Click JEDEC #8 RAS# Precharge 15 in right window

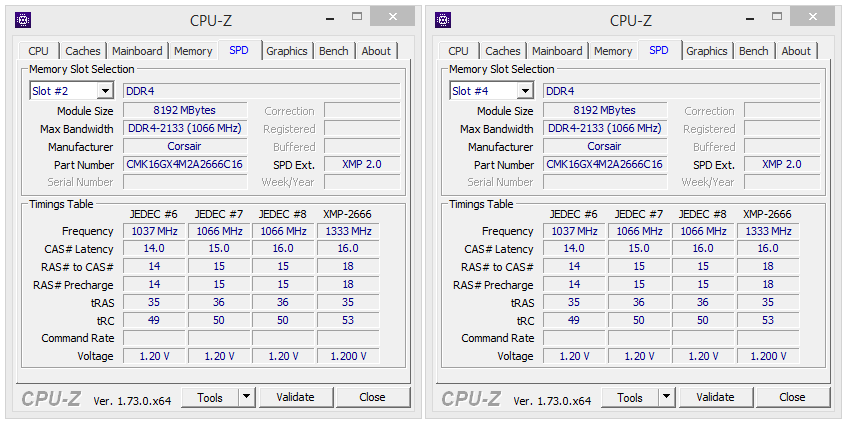click(x=703, y=284)
